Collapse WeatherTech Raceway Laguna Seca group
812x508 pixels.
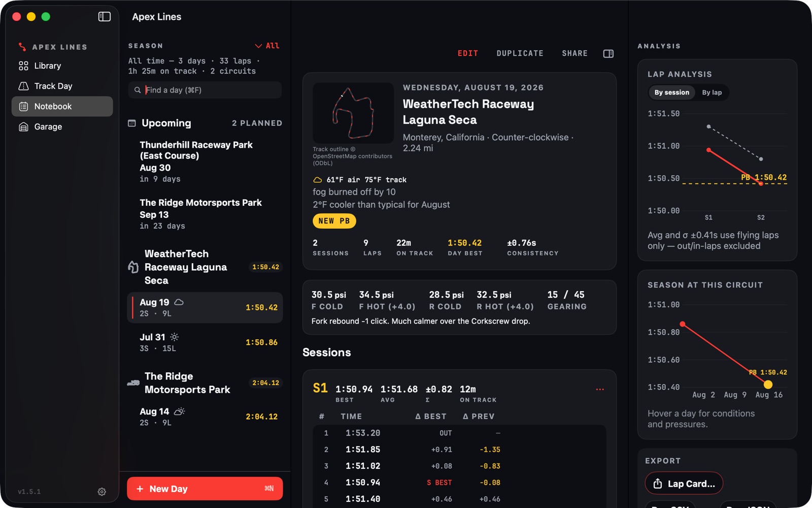click(x=205, y=267)
